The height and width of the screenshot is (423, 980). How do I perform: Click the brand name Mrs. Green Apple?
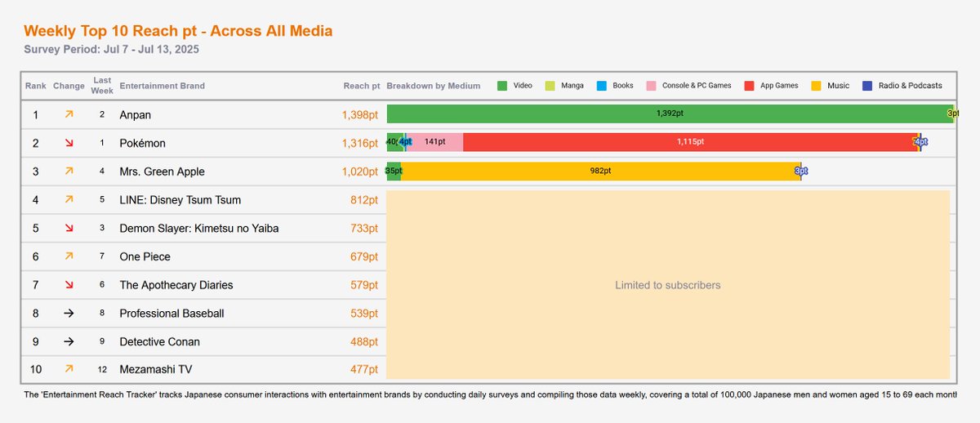click(162, 171)
